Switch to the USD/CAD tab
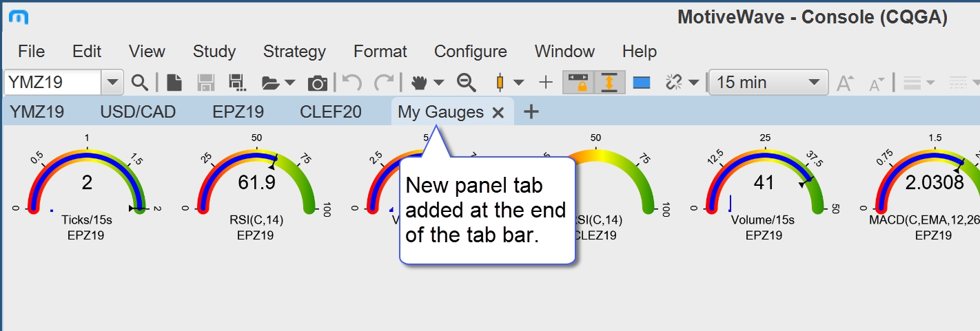 138,111
